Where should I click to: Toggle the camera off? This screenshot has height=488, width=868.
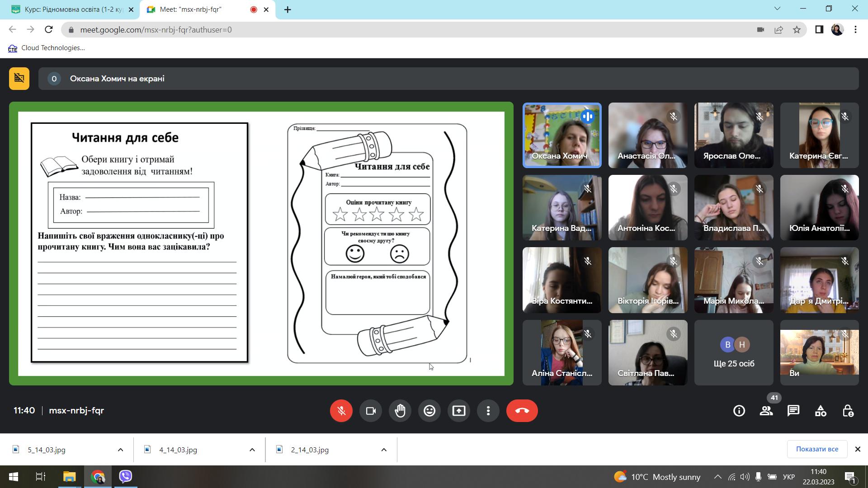click(x=370, y=411)
